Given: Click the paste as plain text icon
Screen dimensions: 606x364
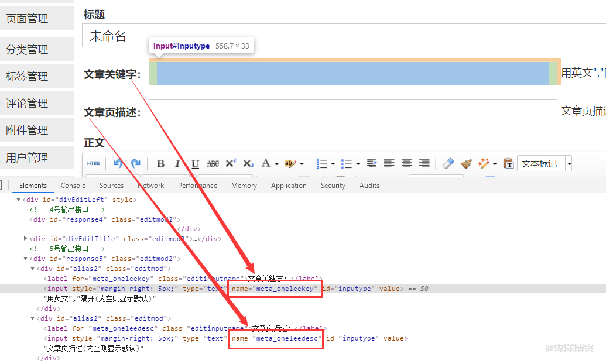Looking at the screenshot, I should click(508, 164).
